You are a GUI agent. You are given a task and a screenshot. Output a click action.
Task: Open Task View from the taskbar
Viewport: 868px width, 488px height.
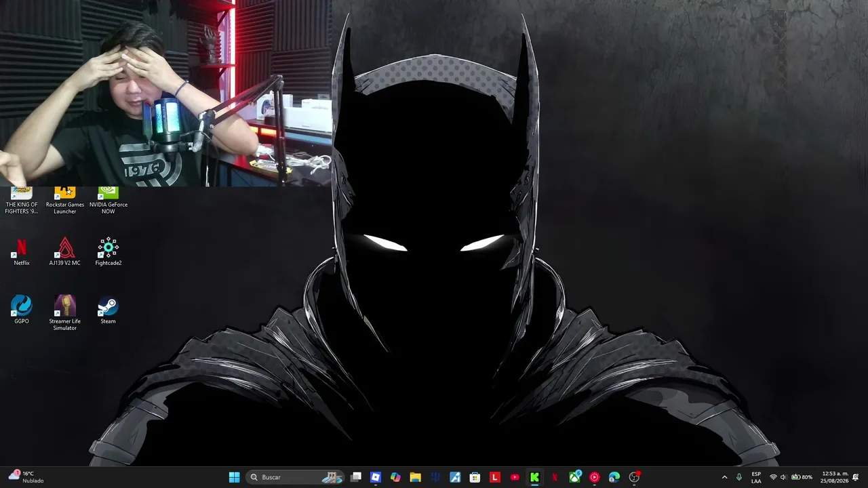tap(356, 477)
